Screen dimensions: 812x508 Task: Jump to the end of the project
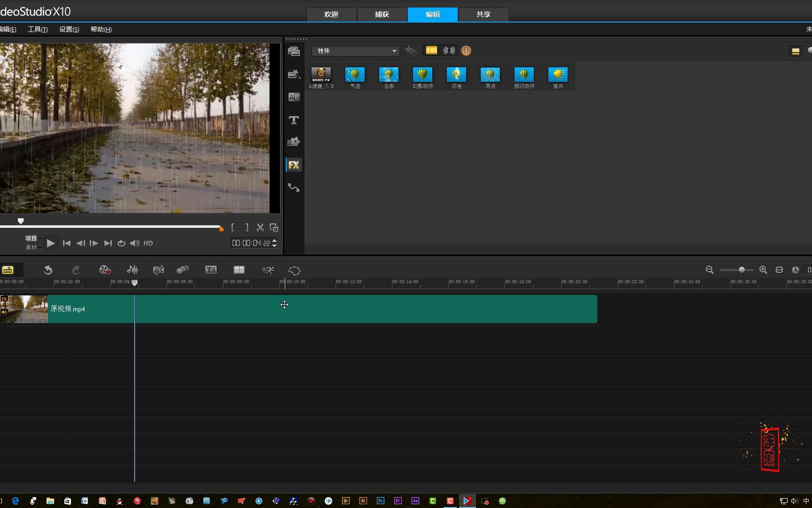(108, 243)
